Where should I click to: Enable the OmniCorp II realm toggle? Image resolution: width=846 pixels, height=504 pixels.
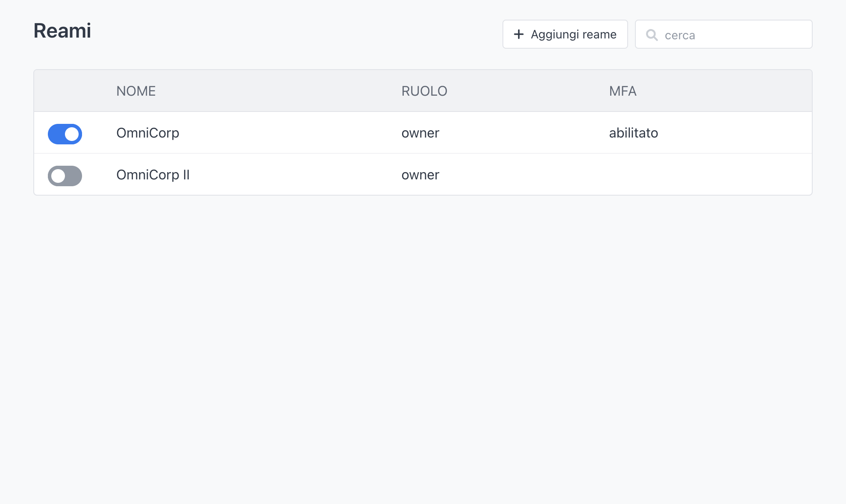point(65,176)
